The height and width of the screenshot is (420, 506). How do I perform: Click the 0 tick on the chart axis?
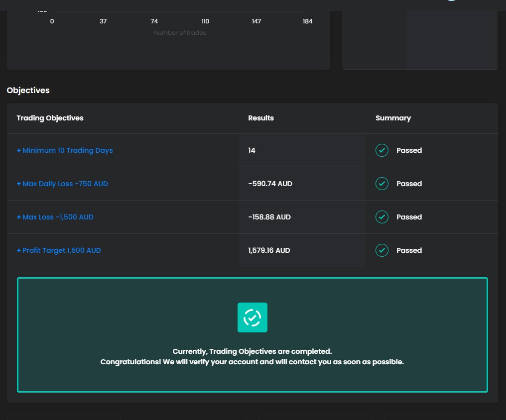coord(52,21)
